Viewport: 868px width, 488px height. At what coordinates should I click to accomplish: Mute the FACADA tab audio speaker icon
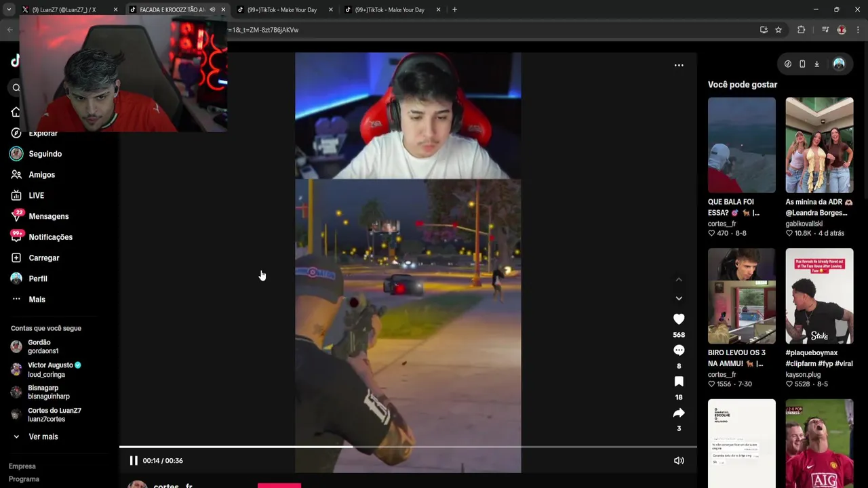[212, 9]
